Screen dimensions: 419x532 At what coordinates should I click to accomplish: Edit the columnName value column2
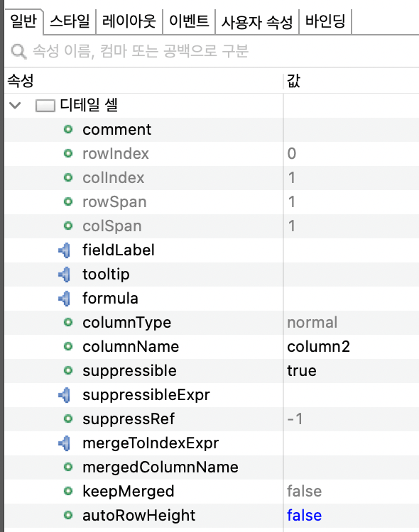click(x=352, y=347)
